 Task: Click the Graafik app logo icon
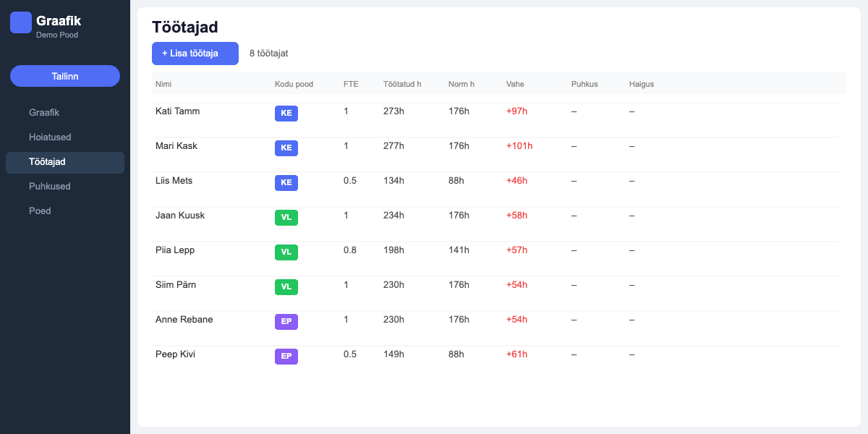coord(20,22)
